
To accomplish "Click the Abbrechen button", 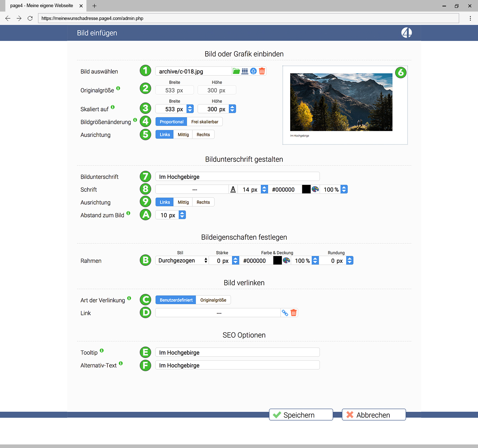I will coord(374,415).
